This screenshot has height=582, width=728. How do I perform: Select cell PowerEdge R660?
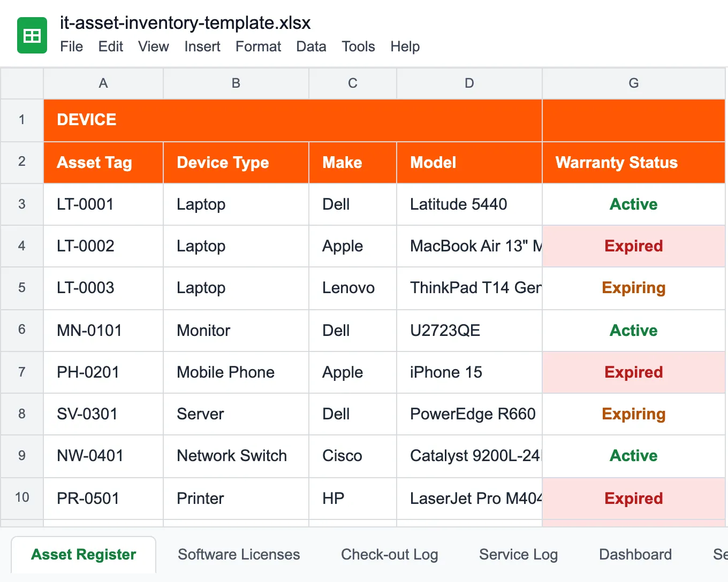click(x=469, y=414)
